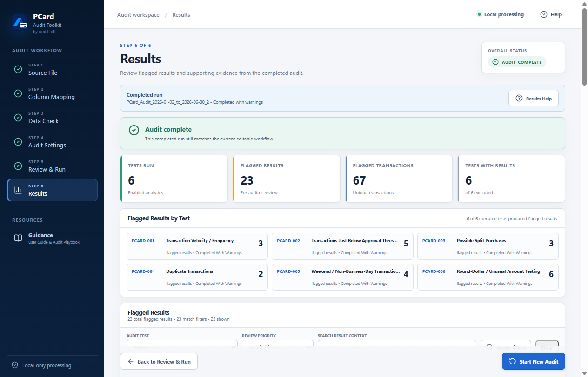Viewport: 588px width, 377px height.
Task: Click the Results breadcrumb item
Action: pos(181,15)
